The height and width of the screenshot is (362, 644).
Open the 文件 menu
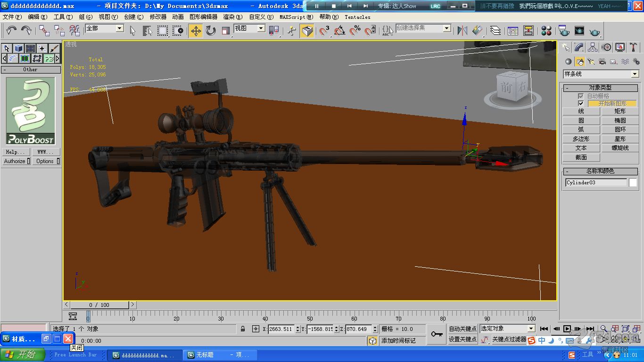click(12, 16)
